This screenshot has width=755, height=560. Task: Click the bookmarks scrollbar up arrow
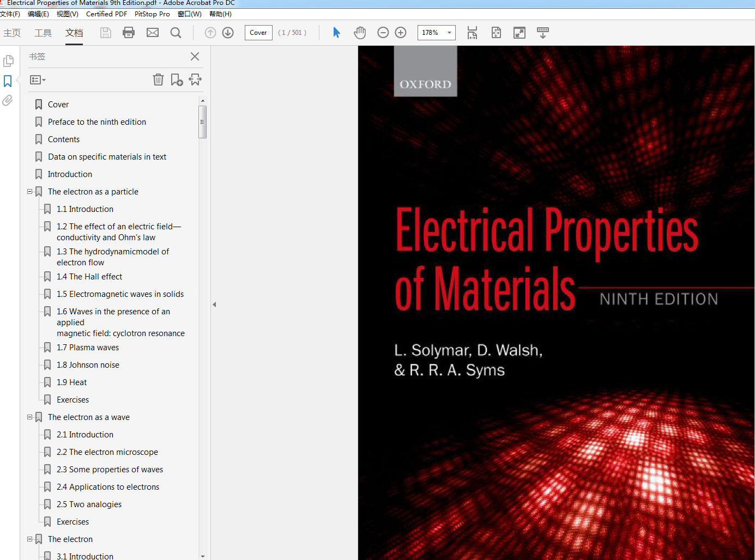203,101
